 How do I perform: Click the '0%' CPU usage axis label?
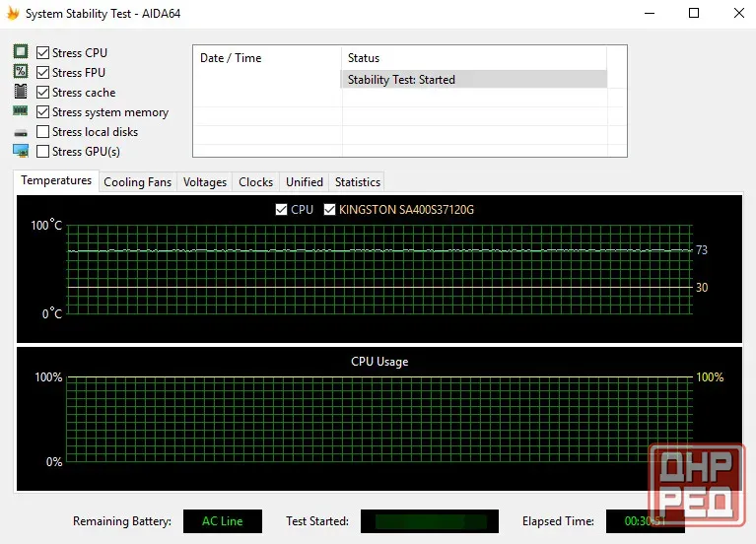[x=54, y=462]
